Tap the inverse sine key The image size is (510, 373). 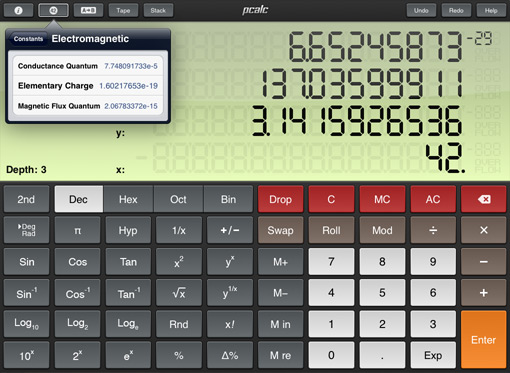[x=27, y=293]
